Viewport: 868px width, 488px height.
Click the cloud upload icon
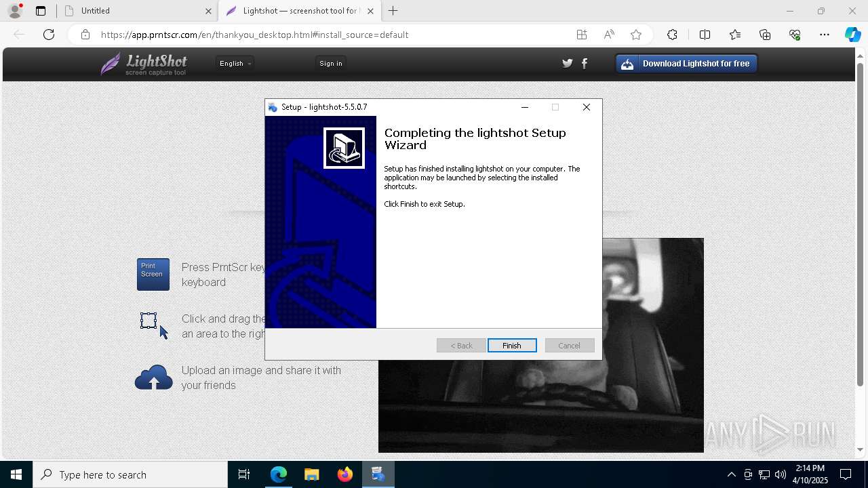[154, 378]
